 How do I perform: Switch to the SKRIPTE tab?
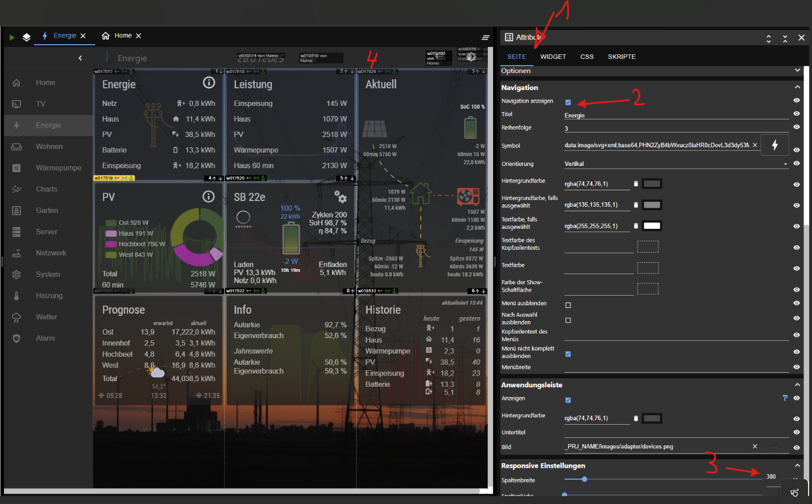pos(622,57)
